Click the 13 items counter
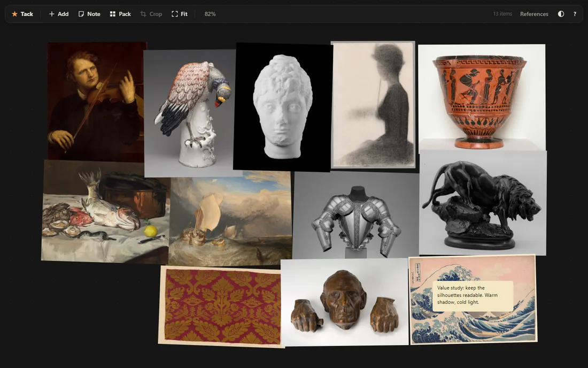The width and height of the screenshot is (588, 368). 502,14
